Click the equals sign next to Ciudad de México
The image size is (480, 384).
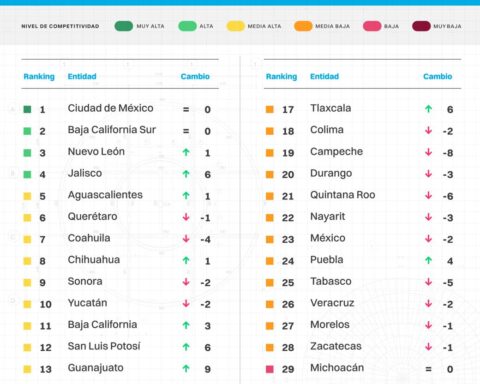tap(186, 109)
